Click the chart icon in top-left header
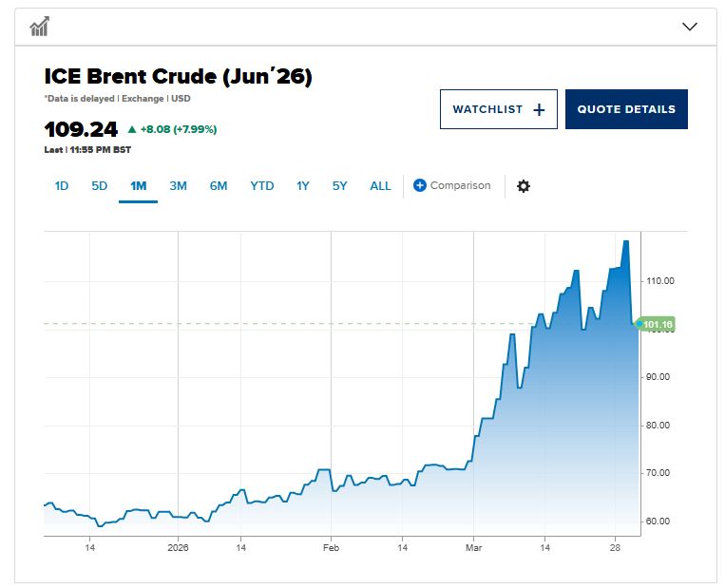The height and width of the screenshot is (588, 725). pos(39,27)
